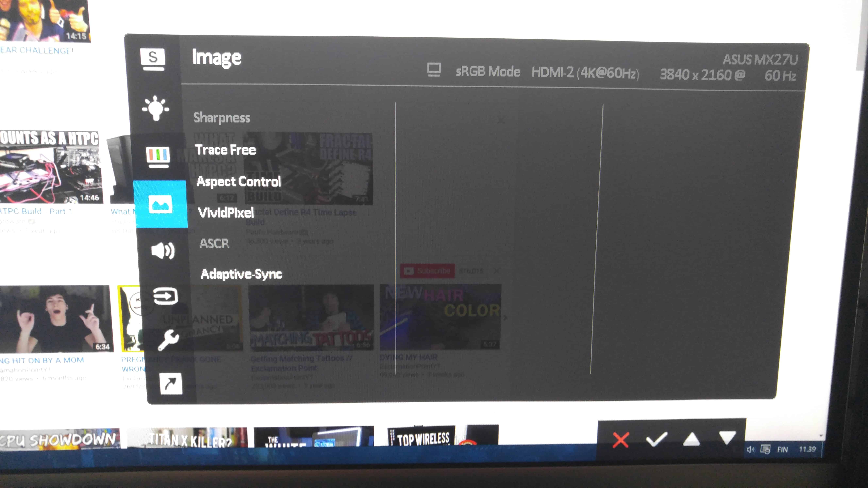Select the highlighted Image menu icon
The width and height of the screenshot is (868, 488).
click(x=160, y=204)
